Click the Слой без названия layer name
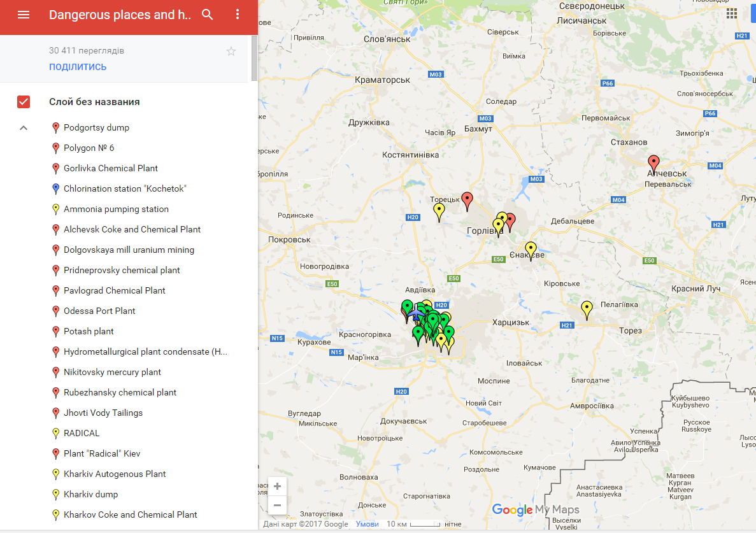 pyautogui.click(x=94, y=102)
